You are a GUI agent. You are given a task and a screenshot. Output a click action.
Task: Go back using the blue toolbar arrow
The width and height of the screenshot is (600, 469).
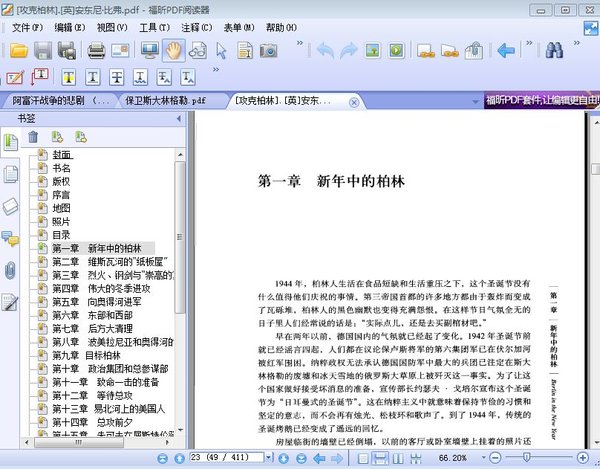pyautogui.click(x=505, y=50)
